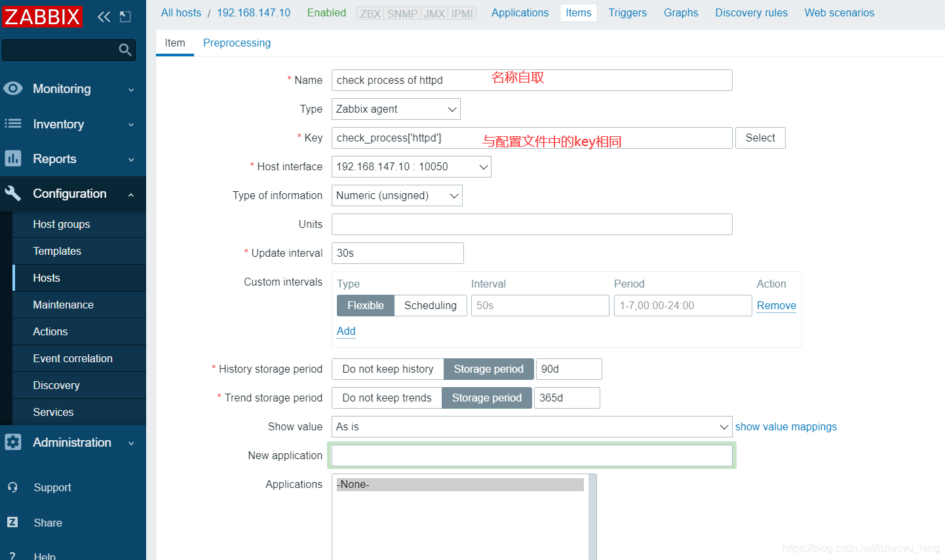
Task: Choose history Storage period option
Action: point(489,369)
